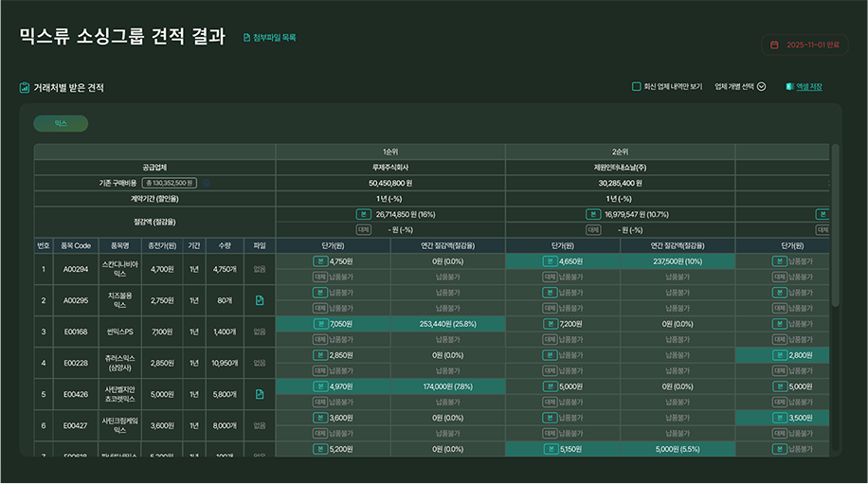Click the 본 badge beside 16,979,547 원 savings
868x484 pixels.
point(593,214)
